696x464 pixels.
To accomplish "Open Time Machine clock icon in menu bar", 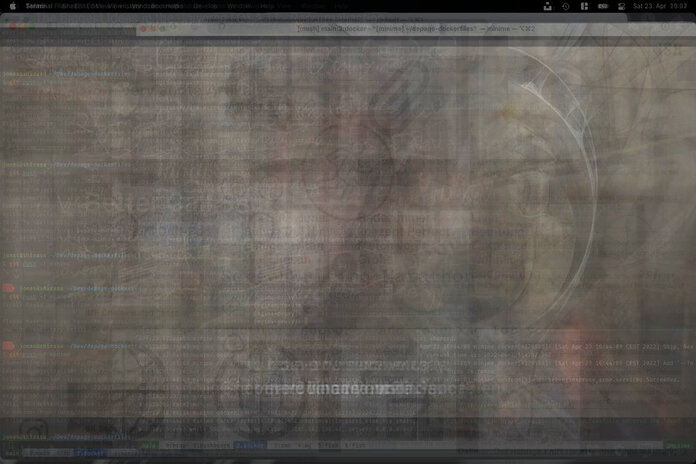I will click(x=566, y=6).
